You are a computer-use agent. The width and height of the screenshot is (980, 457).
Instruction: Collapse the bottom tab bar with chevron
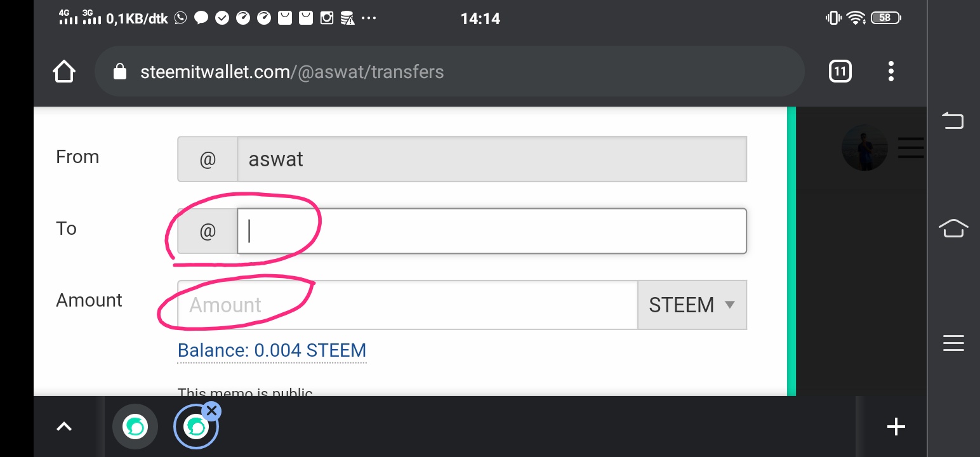pyautogui.click(x=64, y=427)
